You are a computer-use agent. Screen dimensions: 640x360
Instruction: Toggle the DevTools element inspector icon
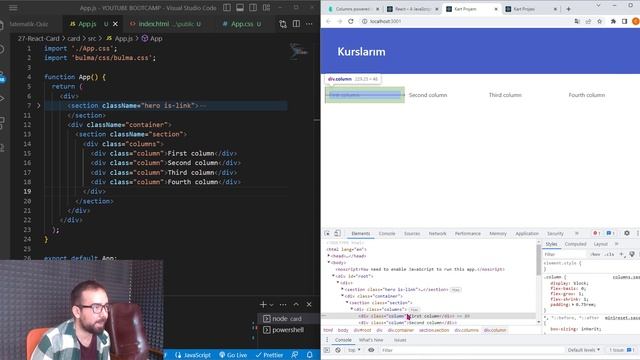point(327,233)
